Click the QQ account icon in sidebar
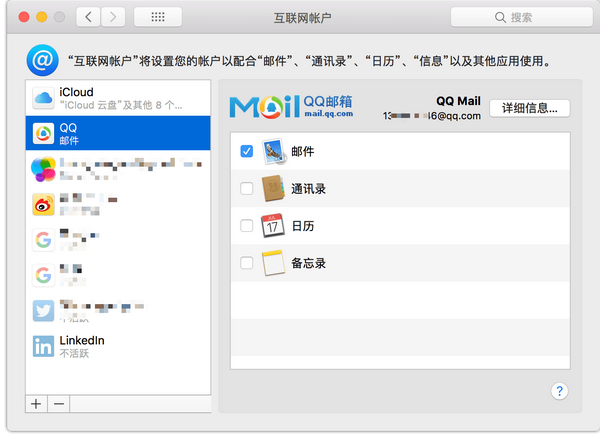This screenshot has width=600, height=438. (x=43, y=134)
